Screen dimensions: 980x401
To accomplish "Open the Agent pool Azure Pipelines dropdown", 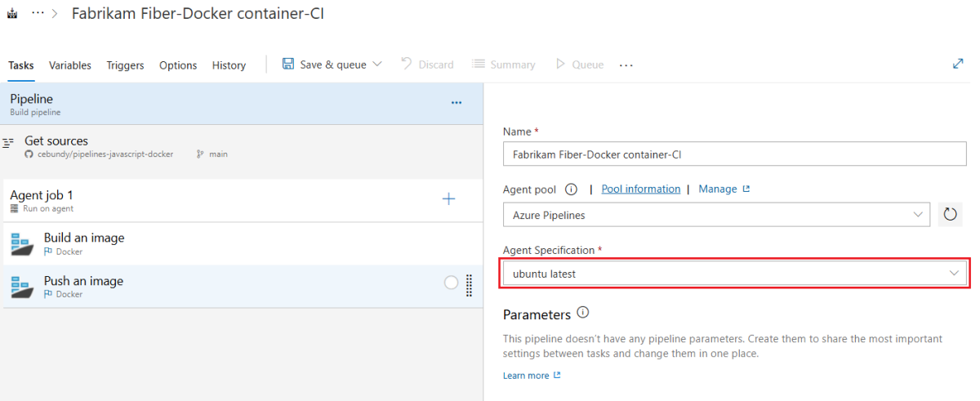I will click(x=716, y=215).
